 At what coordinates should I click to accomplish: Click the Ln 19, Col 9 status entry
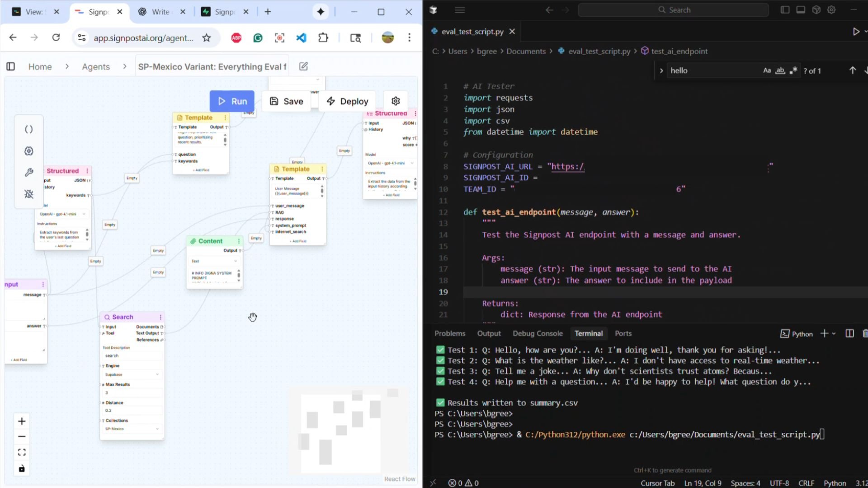point(703,483)
